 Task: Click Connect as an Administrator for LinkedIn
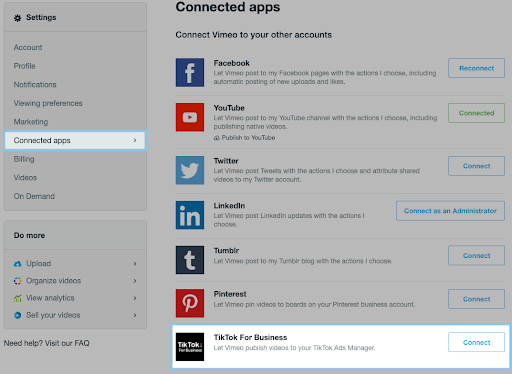pos(450,211)
